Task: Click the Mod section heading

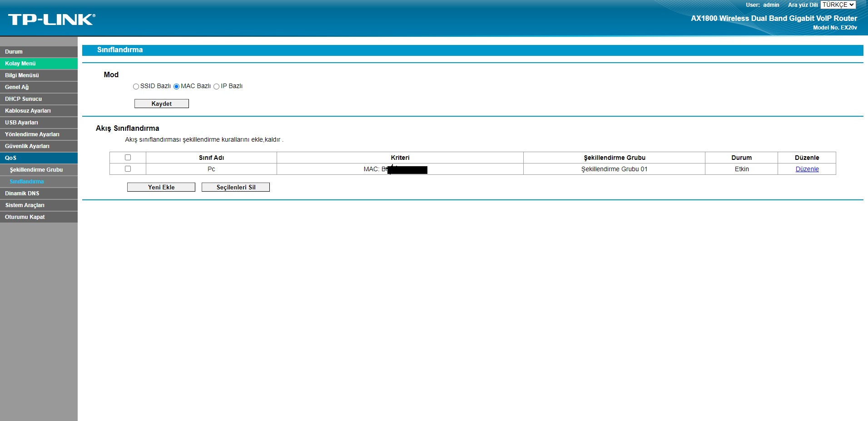Action: tap(111, 75)
